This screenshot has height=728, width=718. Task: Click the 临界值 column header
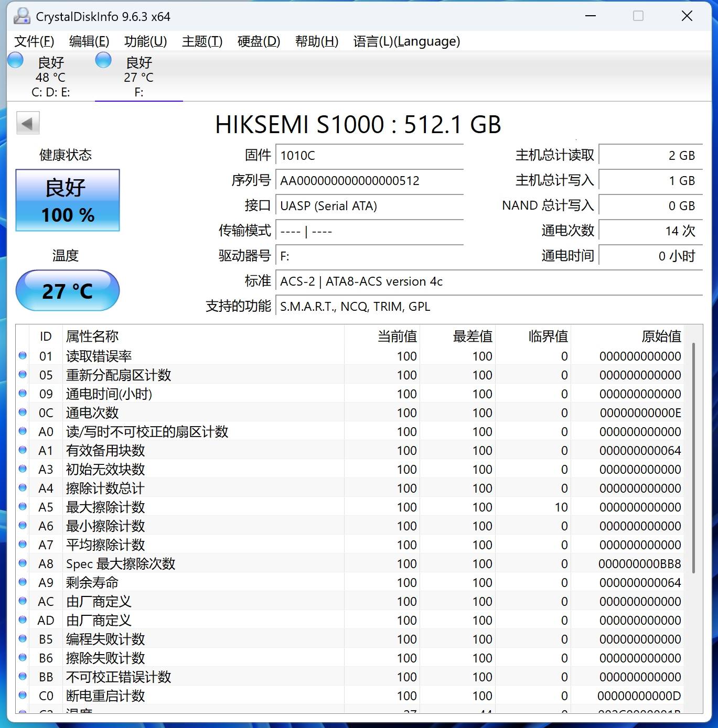[533, 336]
